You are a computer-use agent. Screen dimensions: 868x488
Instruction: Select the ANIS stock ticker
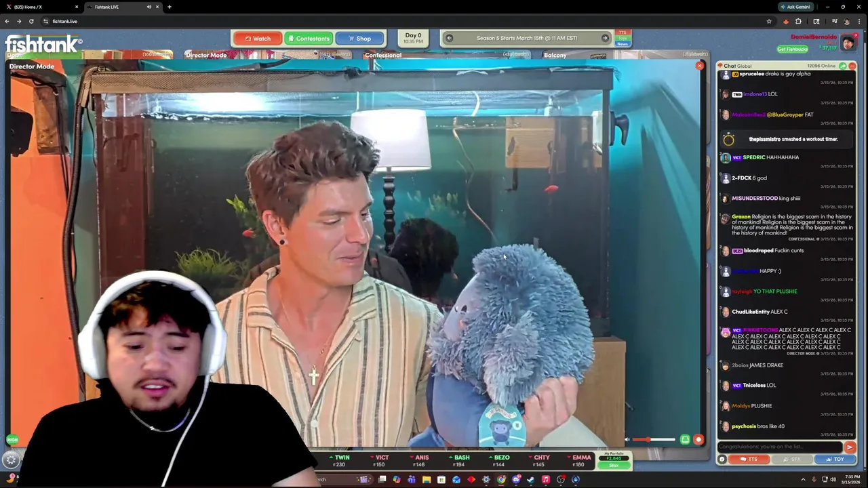coord(418,461)
